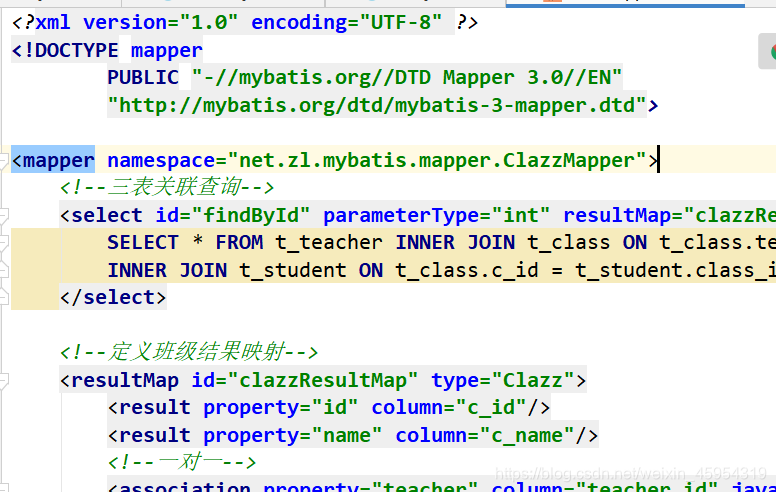Click the 定义班级结果映射 comment
Viewport: 776px width, 492px height.
(x=189, y=352)
